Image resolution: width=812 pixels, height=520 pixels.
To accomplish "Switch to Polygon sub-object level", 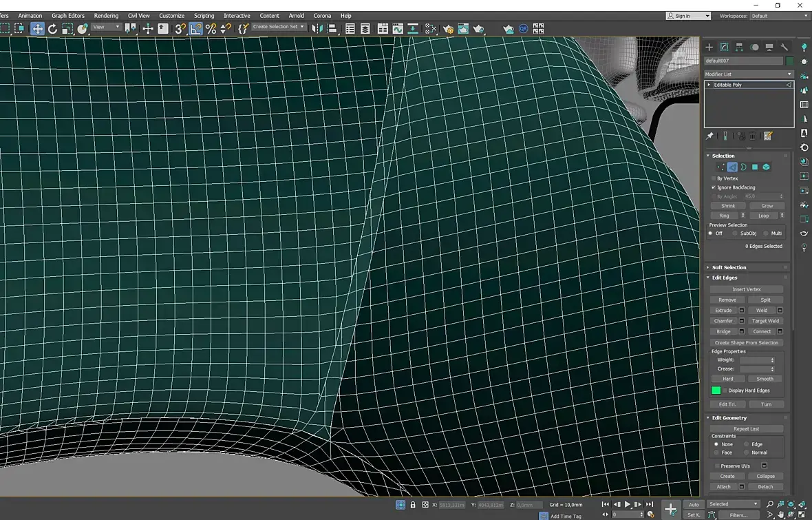I will click(x=755, y=167).
